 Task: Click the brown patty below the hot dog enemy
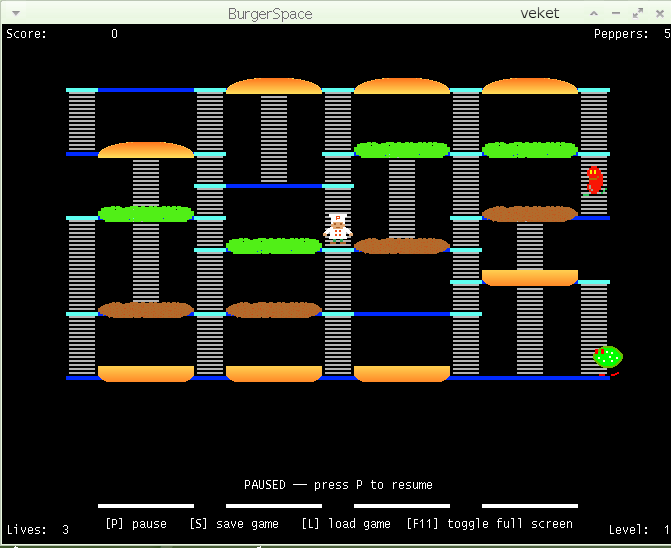click(x=530, y=214)
